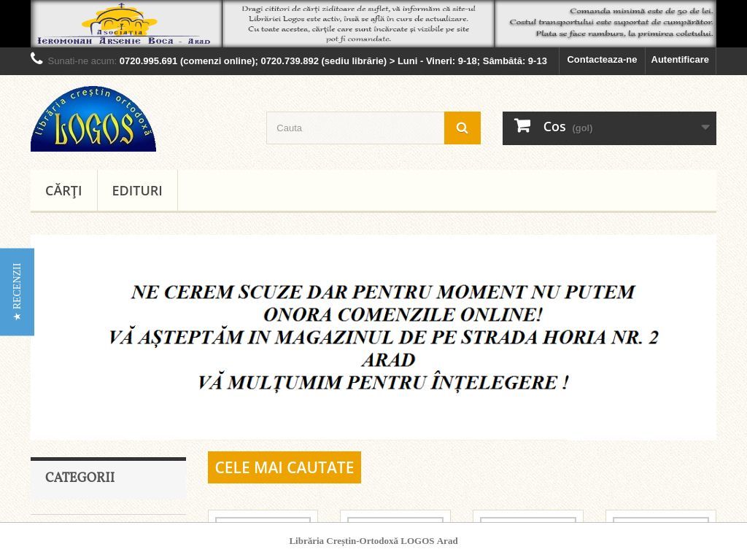
Task: Open the EDITURI menu
Action: (137, 190)
